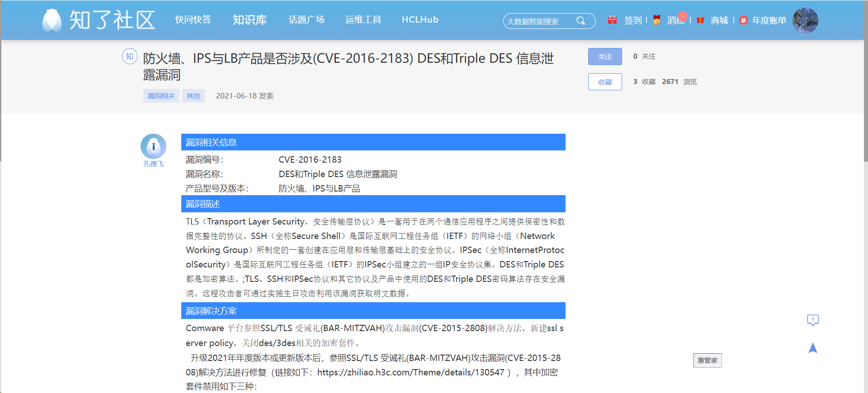Click the 商城 gift icon
Viewport: 868px width, 393px height.
coord(700,20)
